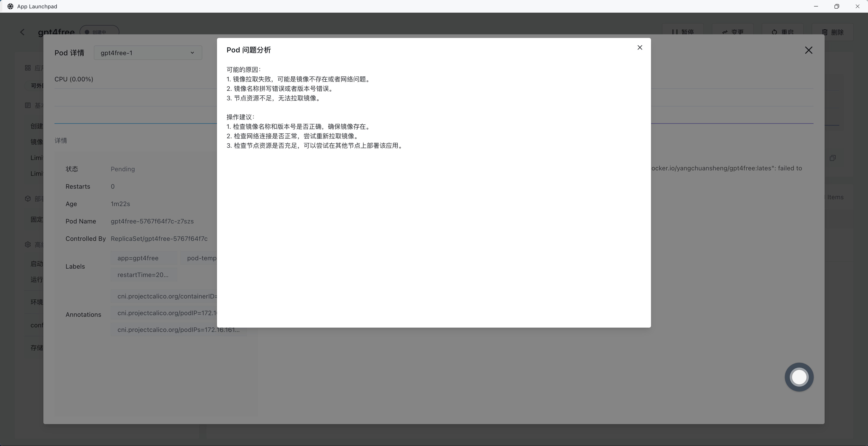
Task: Click the Pod 问题分析 dialog title
Action: coord(249,50)
